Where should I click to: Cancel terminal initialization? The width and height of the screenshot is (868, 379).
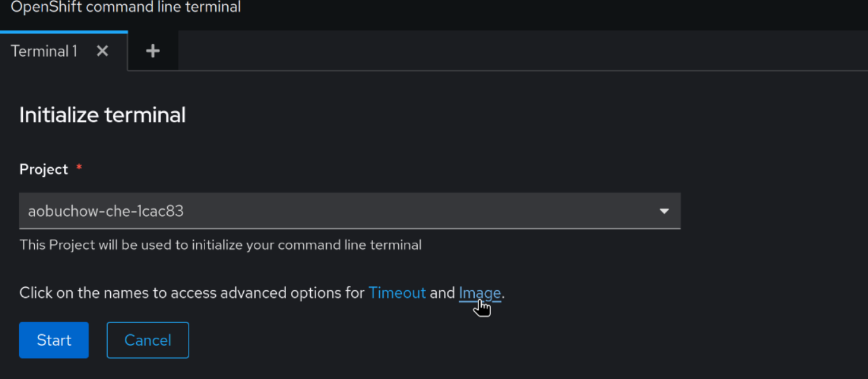[148, 340]
